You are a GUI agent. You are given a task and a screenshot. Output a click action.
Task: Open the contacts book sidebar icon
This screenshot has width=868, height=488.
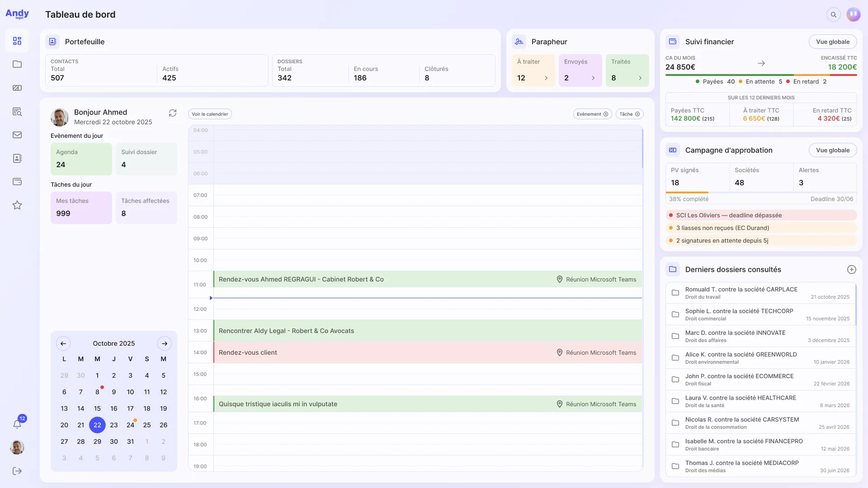pyautogui.click(x=17, y=158)
